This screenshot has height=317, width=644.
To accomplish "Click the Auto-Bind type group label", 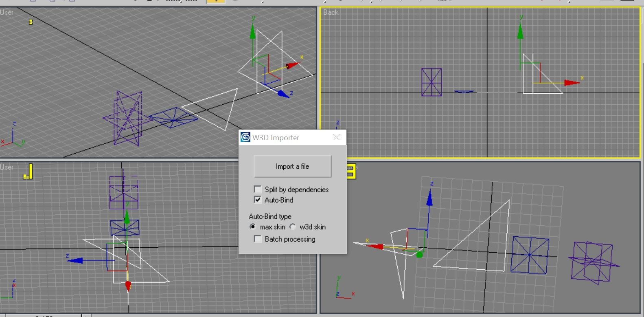I will pyautogui.click(x=270, y=216).
